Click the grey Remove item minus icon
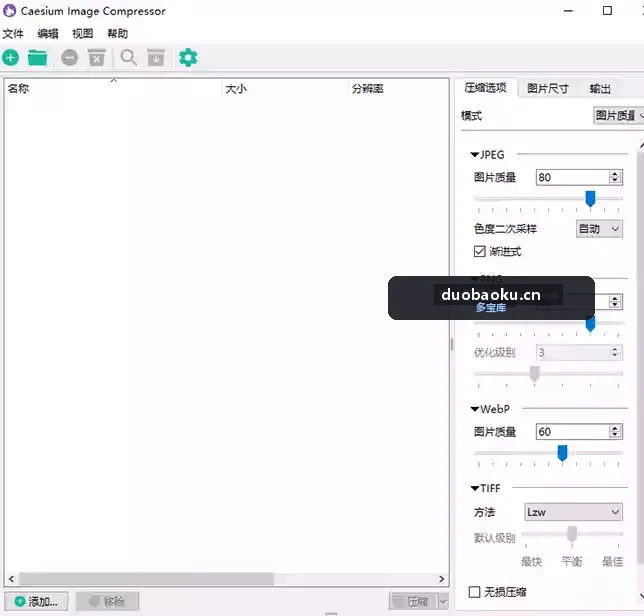The height and width of the screenshot is (616, 644). (69, 58)
